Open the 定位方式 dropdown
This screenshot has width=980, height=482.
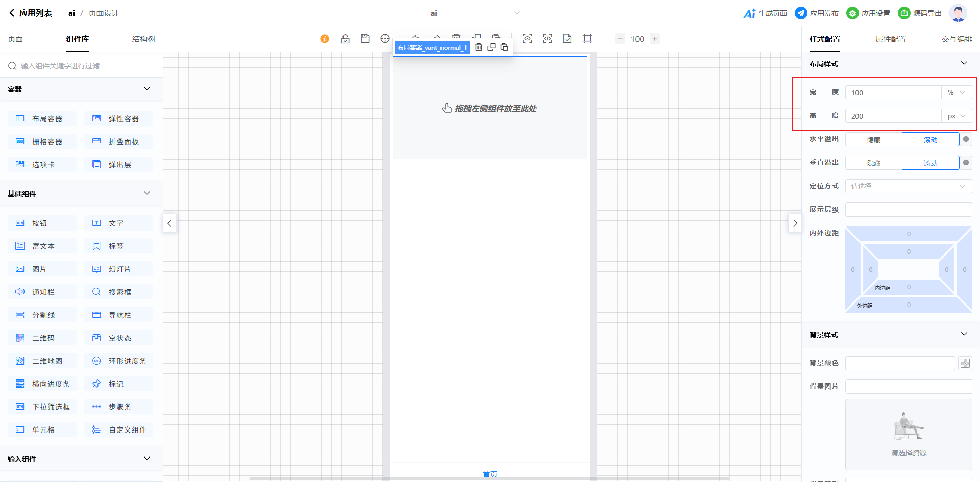tap(909, 186)
